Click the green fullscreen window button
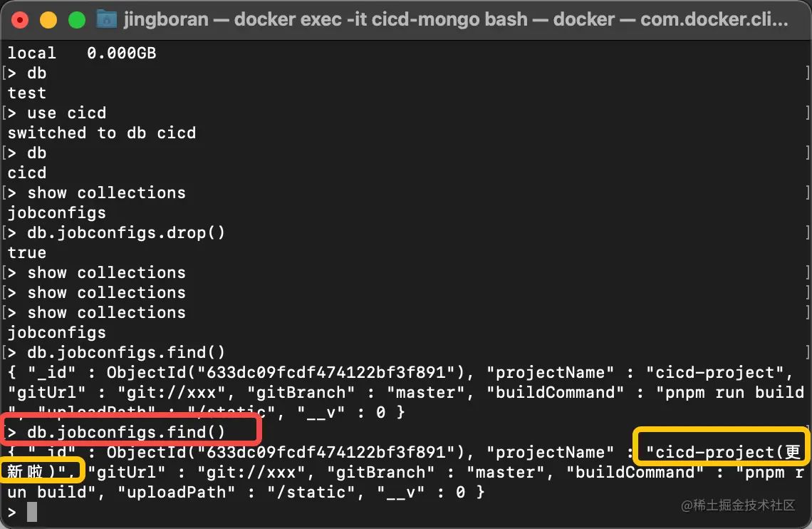The height and width of the screenshot is (529, 812). point(77,20)
